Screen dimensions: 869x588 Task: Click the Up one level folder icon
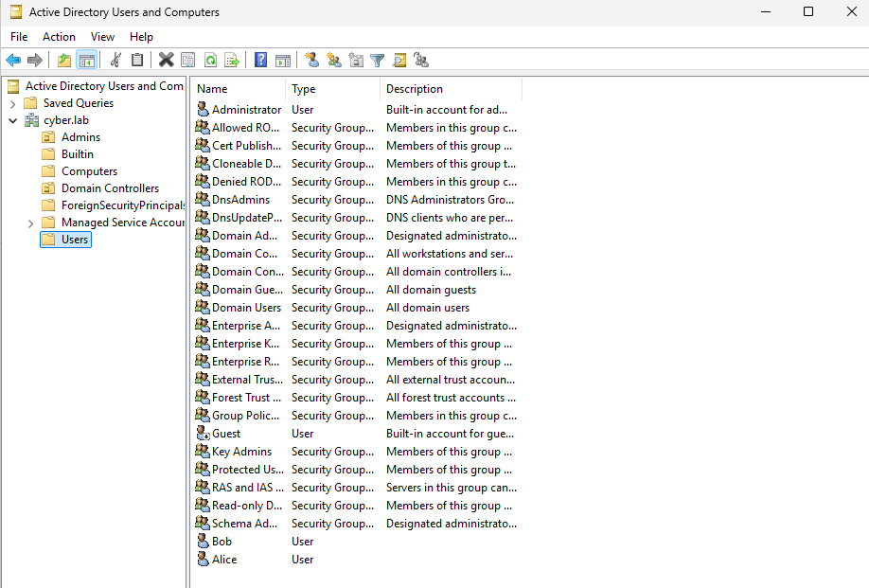pos(64,61)
